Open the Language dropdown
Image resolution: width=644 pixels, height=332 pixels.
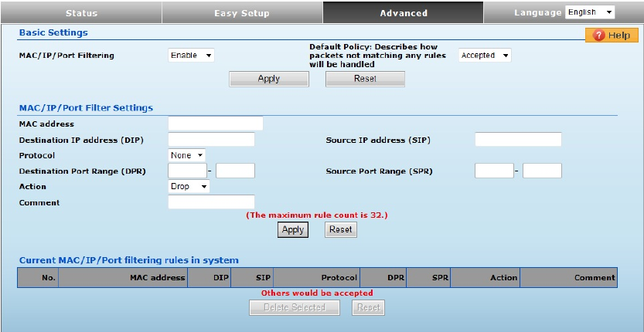tap(590, 12)
